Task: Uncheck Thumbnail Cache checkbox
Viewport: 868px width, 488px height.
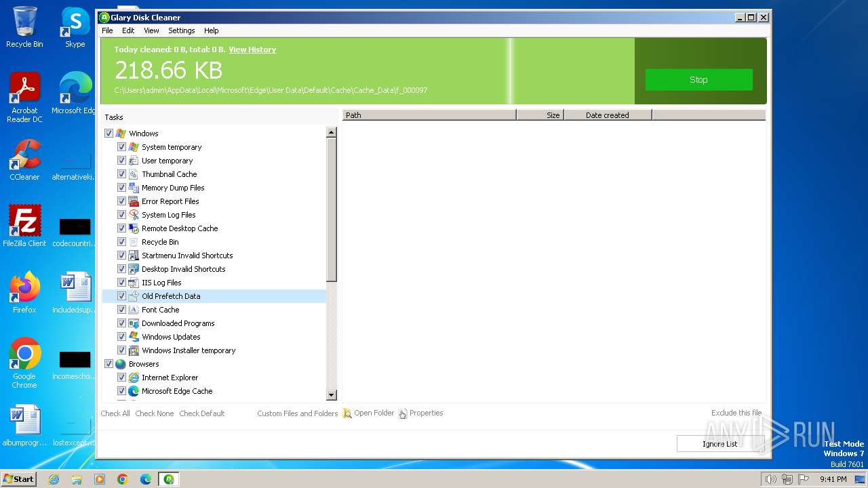Action: [x=121, y=174]
